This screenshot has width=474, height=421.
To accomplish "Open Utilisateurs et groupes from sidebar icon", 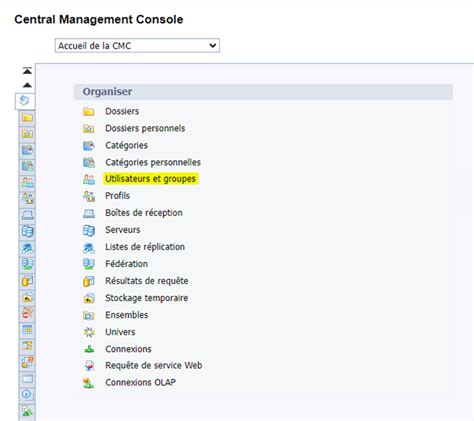I will (x=27, y=182).
